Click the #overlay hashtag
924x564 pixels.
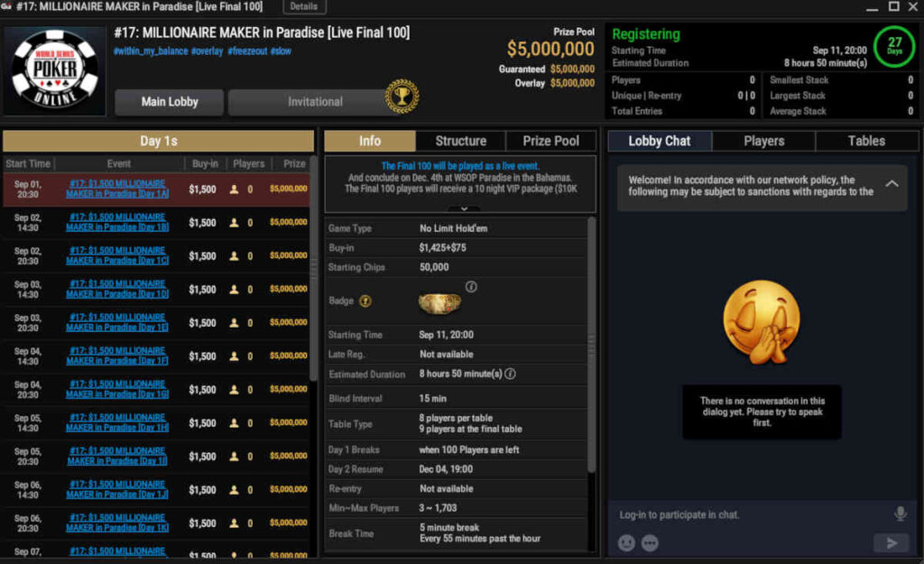(207, 51)
